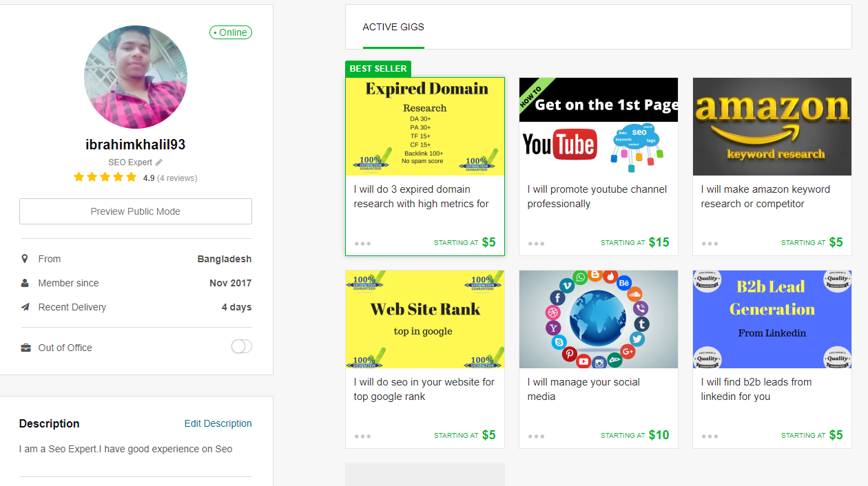Click the location pin icon beside From
The image size is (868, 486).
(25, 259)
